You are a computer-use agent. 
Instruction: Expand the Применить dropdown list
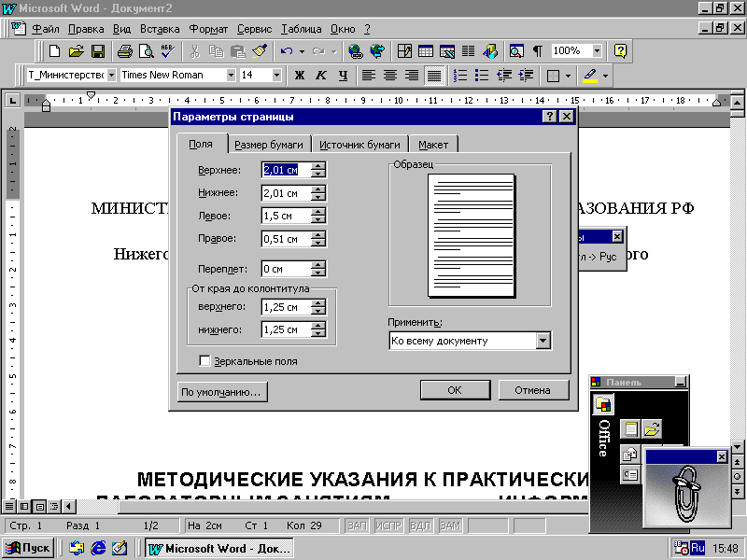pos(543,341)
